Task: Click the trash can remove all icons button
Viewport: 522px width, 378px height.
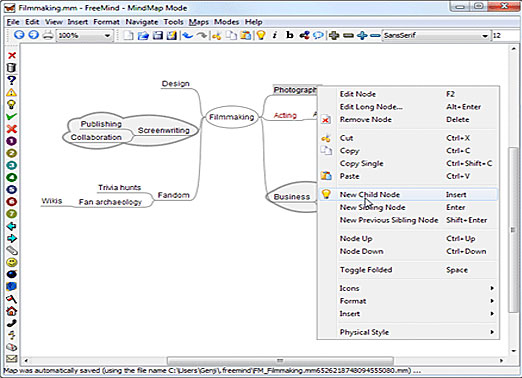Action: click(x=12, y=68)
